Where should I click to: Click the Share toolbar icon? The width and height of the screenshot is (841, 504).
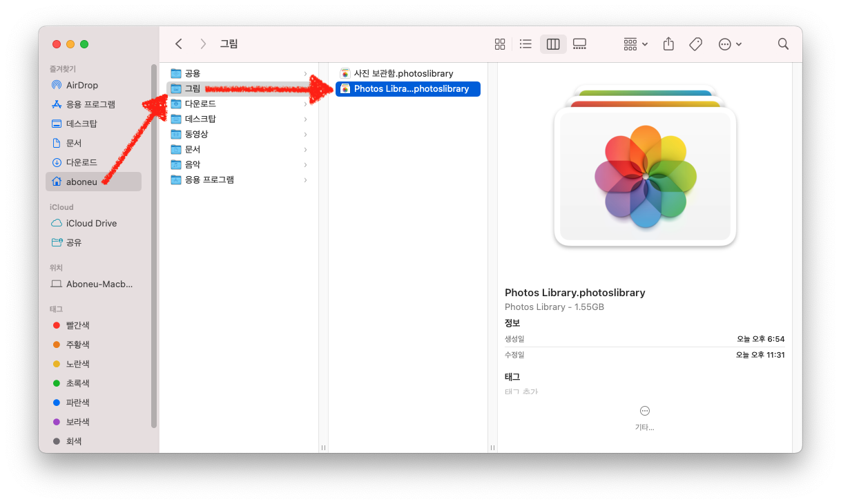point(668,44)
